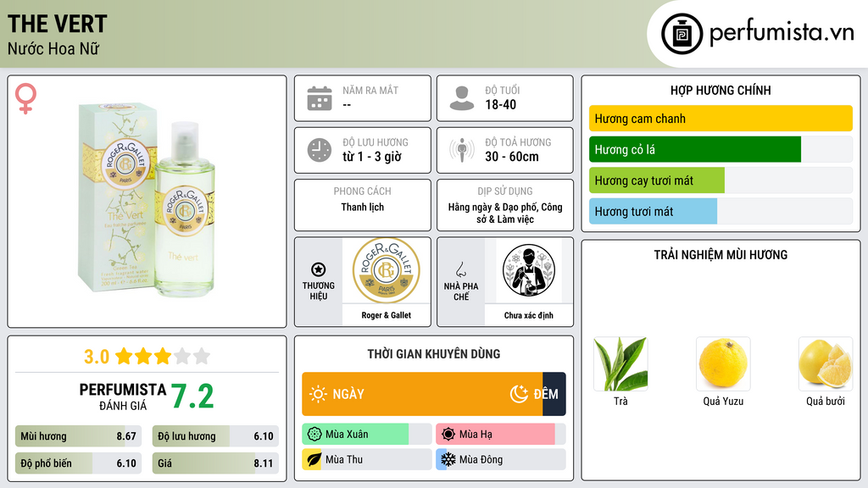Screen dimensions: 868x488
Task: Click the Mùa Xuân season bar
Action: (x=367, y=435)
